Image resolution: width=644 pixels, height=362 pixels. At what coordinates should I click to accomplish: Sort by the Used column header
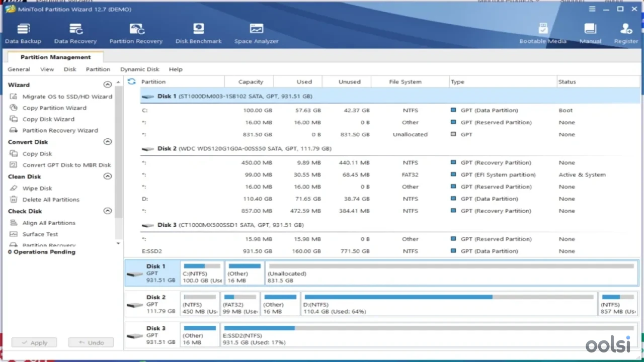point(298,81)
